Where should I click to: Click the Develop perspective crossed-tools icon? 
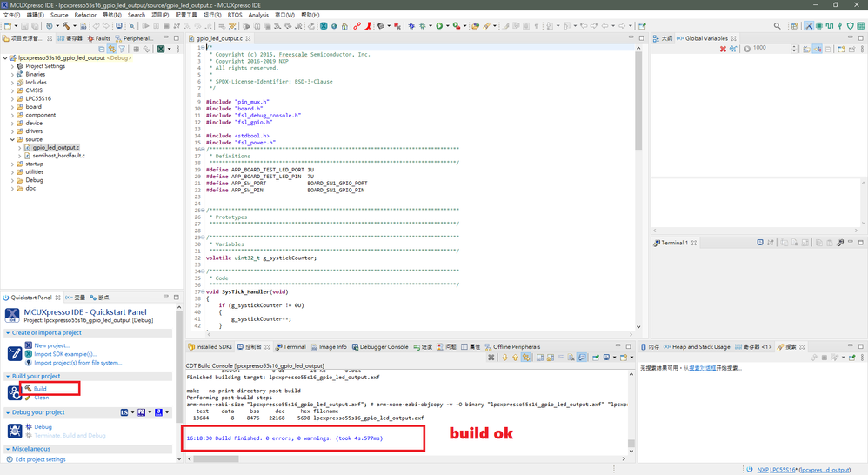[x=809, y=26]
